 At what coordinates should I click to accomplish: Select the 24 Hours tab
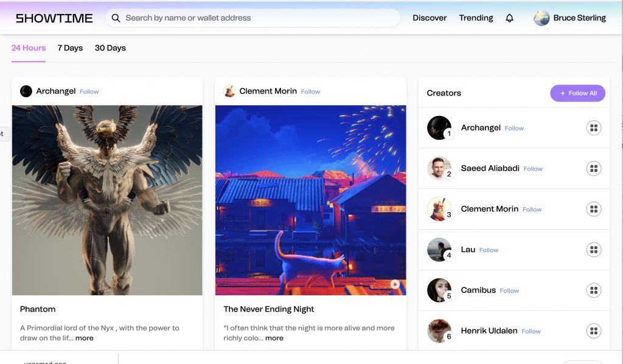click(x=29, y=48)
